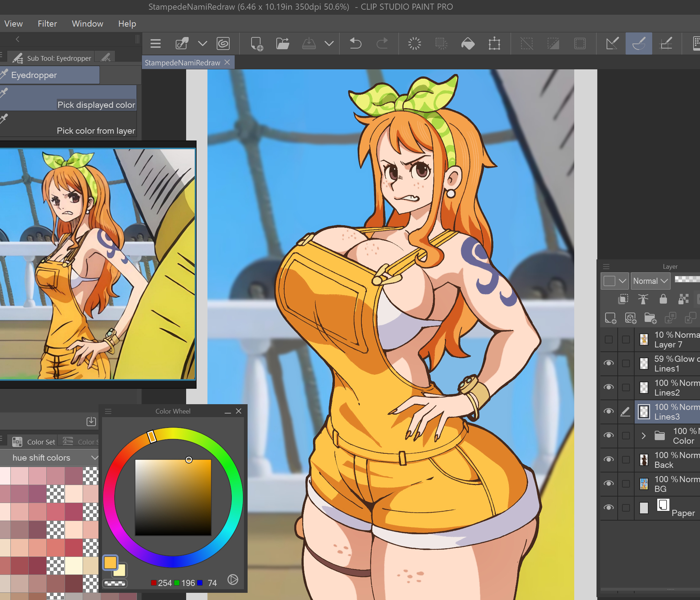Toggle visibility of the Back layer
Screen dimensions: 700x600
[x=609, y=460]
